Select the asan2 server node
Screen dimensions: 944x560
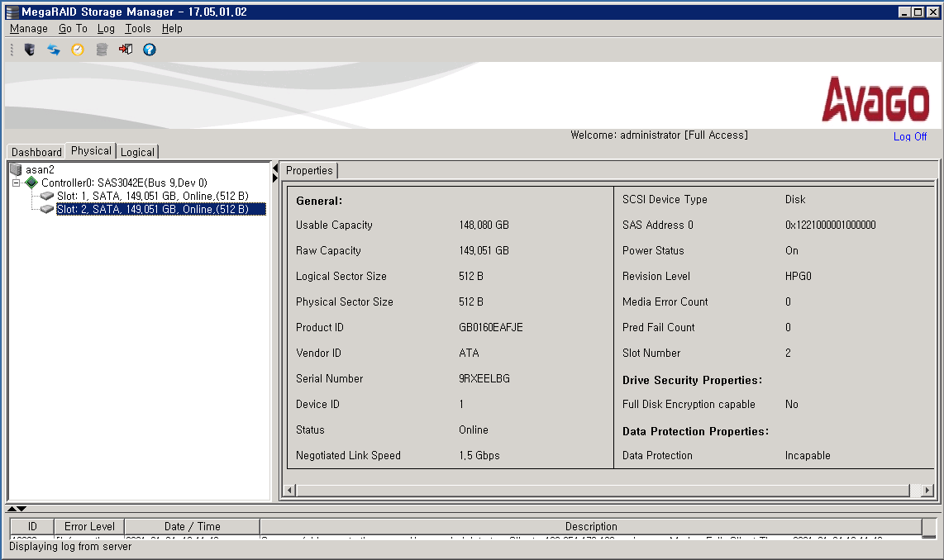pos(40,169)
